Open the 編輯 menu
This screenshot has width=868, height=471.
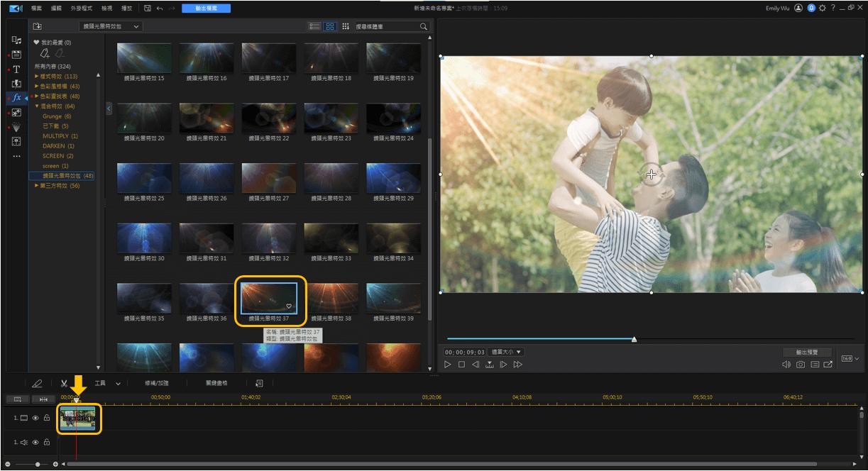(56, 8)
